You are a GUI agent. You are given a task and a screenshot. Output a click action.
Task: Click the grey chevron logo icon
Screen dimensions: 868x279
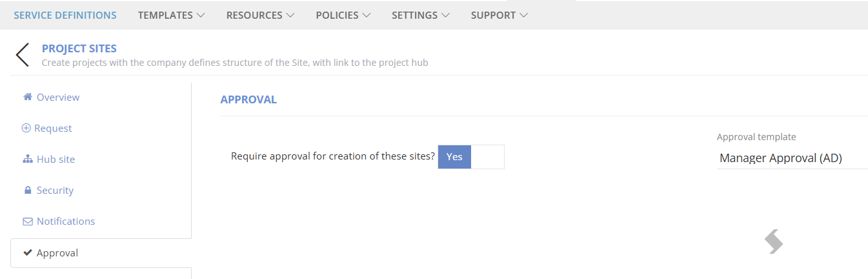tap(774, 242)
